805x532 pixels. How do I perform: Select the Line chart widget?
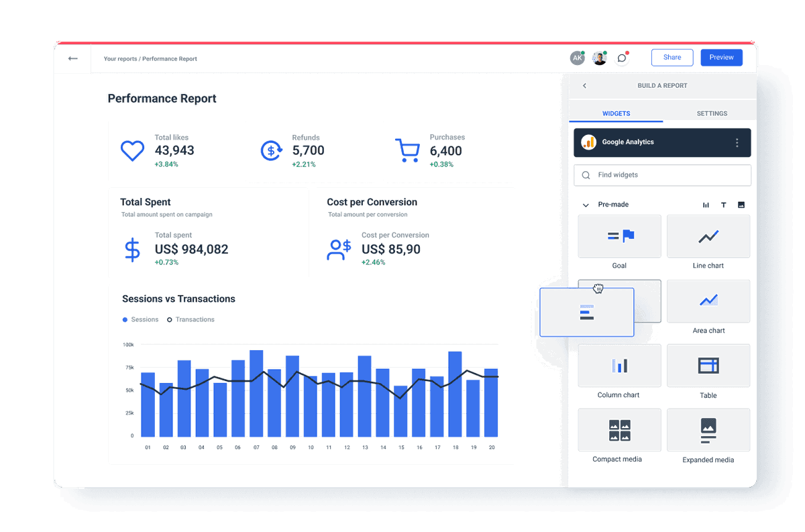(x=708, y=236)
